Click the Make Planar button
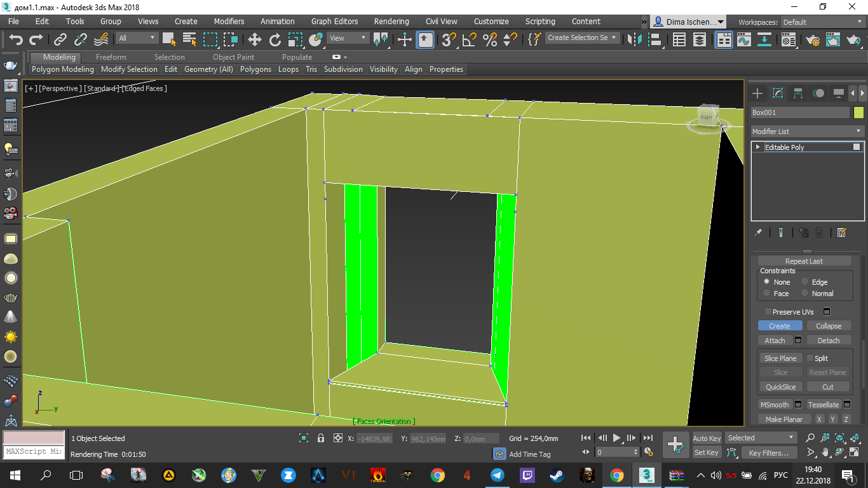Screen dimensions: 868x488 point(784,419)
